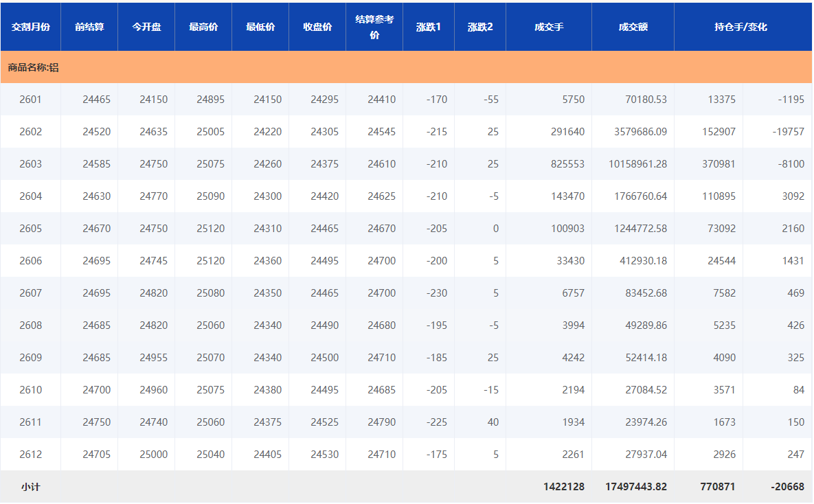Image resolution: width=814 pixels, height=504 pixels.
Task: Click the 结算参考价 column header
Action: coord(374,27)
